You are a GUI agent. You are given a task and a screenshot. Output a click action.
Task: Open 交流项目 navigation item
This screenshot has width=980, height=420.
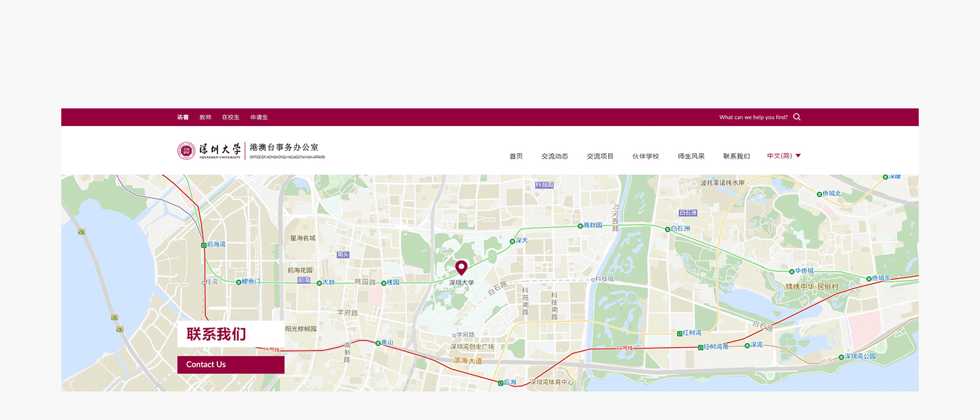600,156
